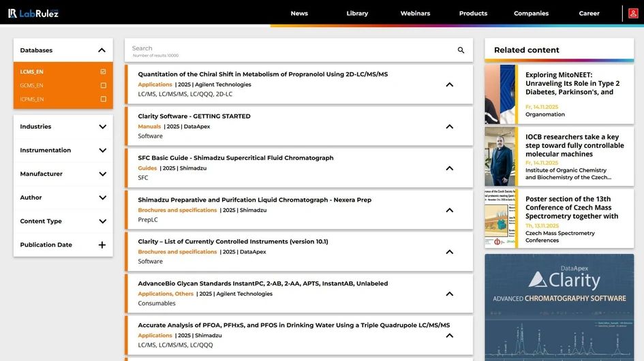Uncheck the LCMS_EN database checkbox
The image size is (644, 361).
coord(103,72)
